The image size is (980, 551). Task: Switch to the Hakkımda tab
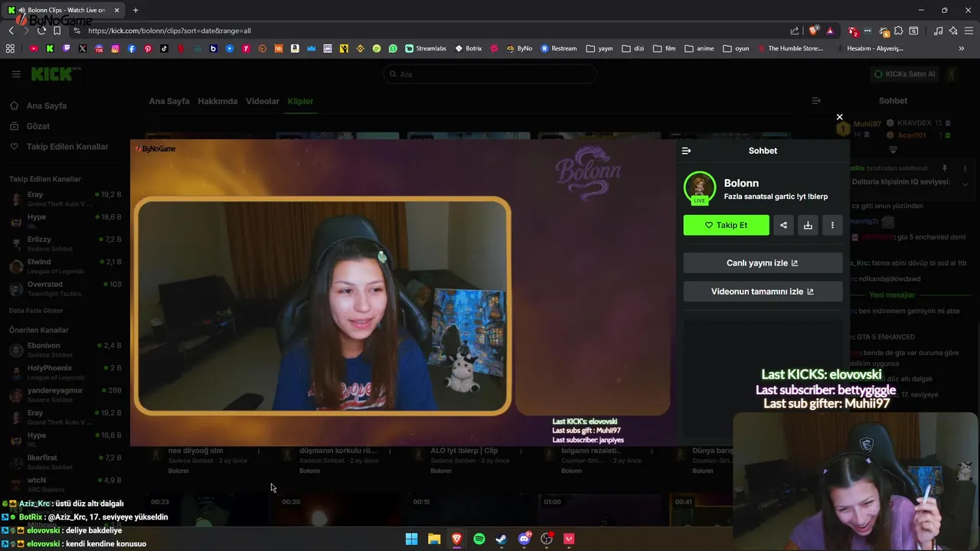coord(217,101)
